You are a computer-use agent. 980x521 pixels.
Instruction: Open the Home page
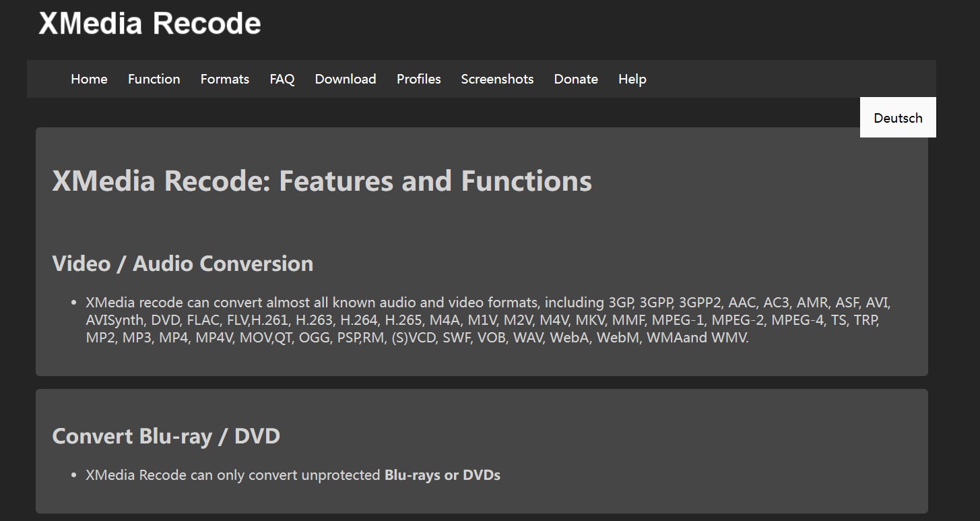[89, 79]
